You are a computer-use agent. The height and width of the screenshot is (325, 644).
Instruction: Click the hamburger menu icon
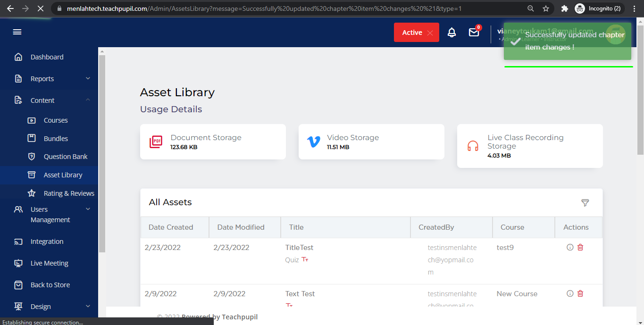coord(17,32)
